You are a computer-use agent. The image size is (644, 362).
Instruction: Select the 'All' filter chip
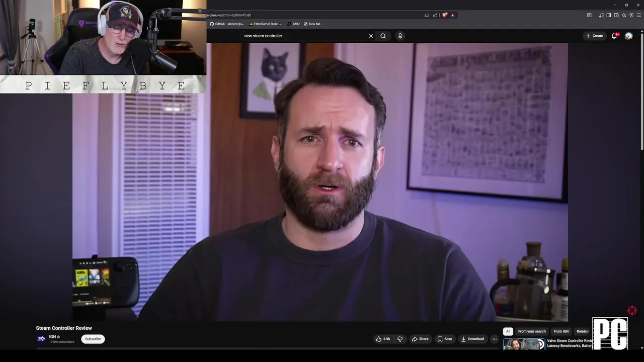pyautogui.click(x=508, y=331)
